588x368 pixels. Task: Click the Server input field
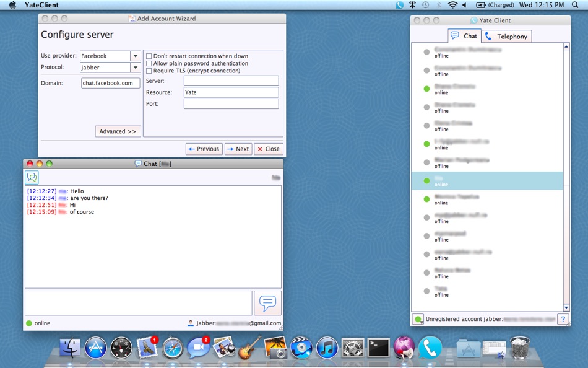point(231,81)
